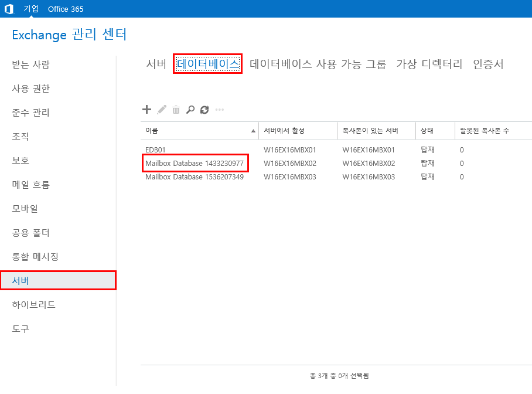The height and width of the screenshot is (394, 532).
Task: Click 탑재 status of Mailbox Database 1433230977
Action: tap(428, 164)
